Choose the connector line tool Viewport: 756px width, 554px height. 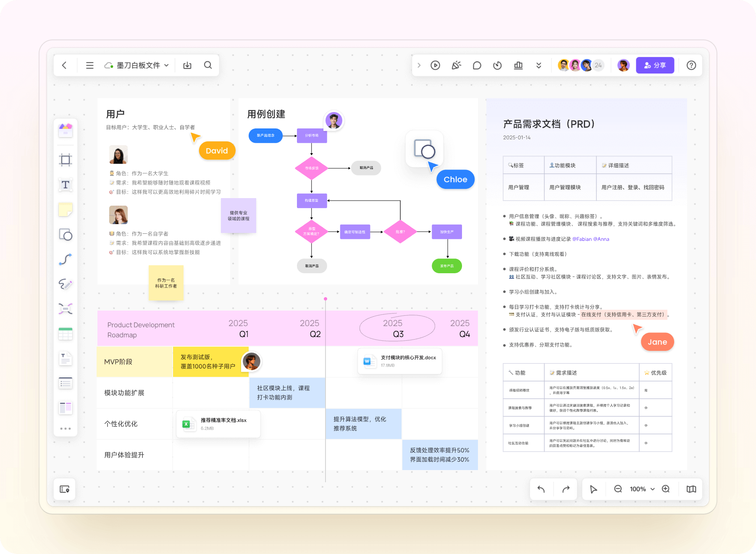(66, 259)
